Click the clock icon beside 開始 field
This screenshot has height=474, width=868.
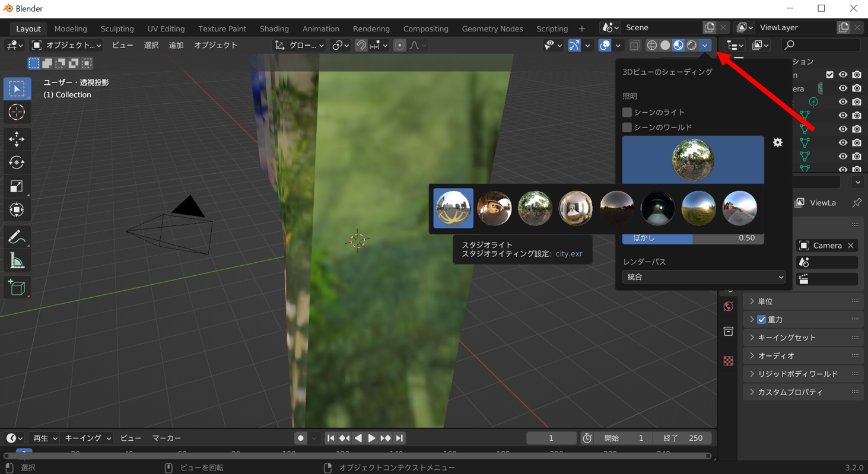pyautogui.click(x=587, y=438)
